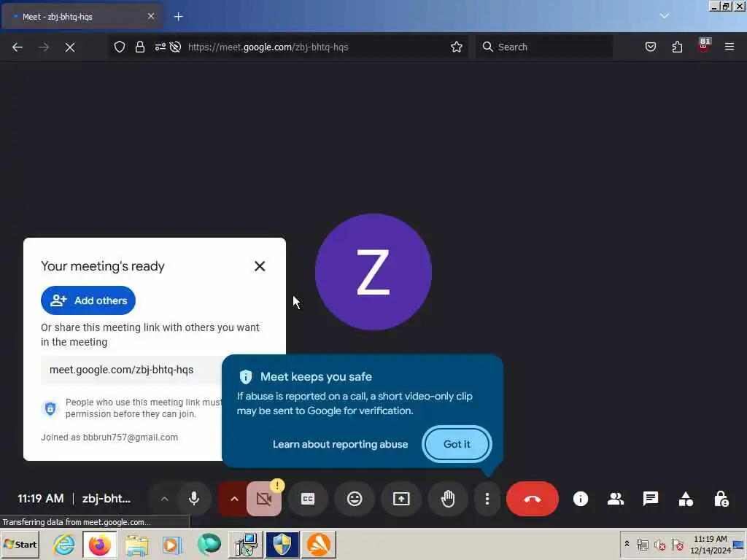Viewport: 747px width, 560px height.
Task: Click the Add others button
Action: pyautogui.click(x=88, y=300)
